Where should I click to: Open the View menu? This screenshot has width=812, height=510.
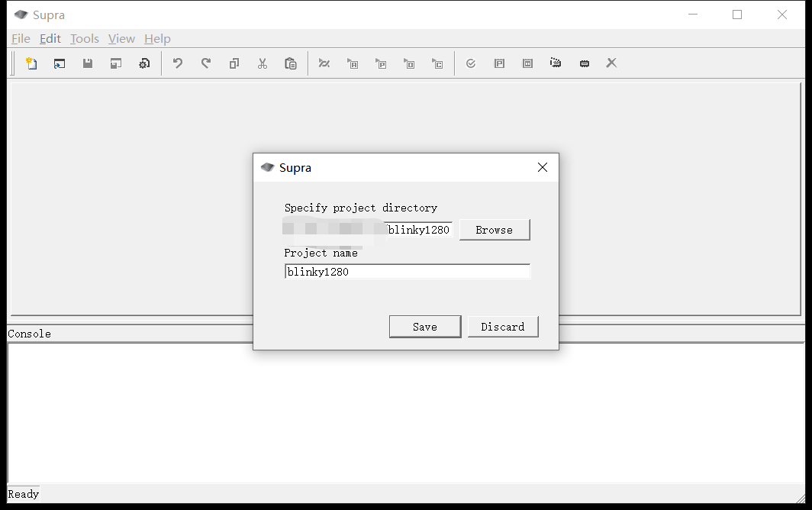[x=121, y=39]
